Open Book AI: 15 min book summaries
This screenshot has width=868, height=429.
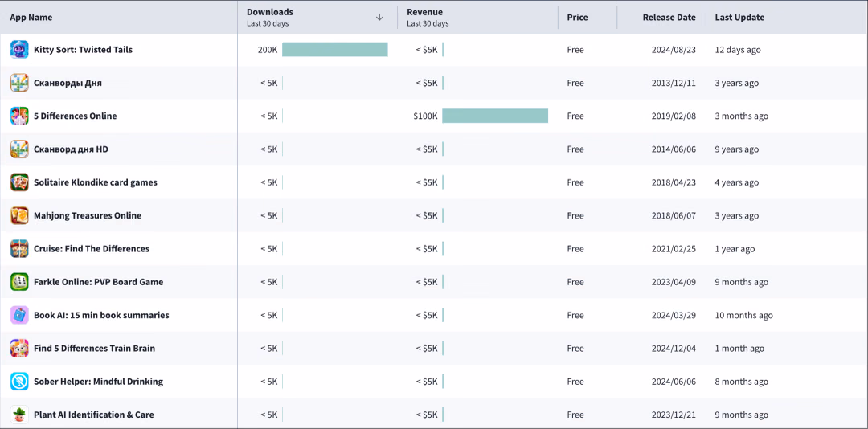coord(101,316)
